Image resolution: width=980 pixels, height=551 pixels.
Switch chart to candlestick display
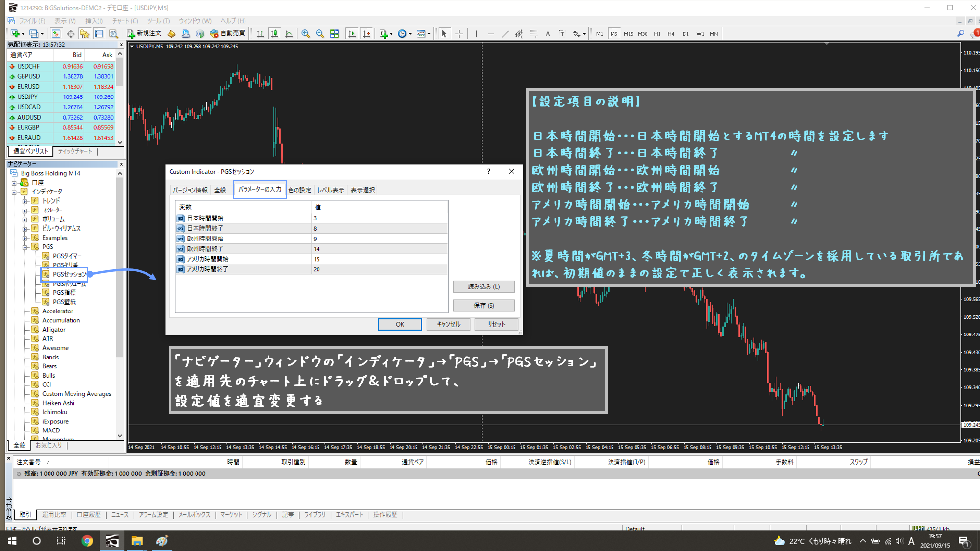[275, 34]
